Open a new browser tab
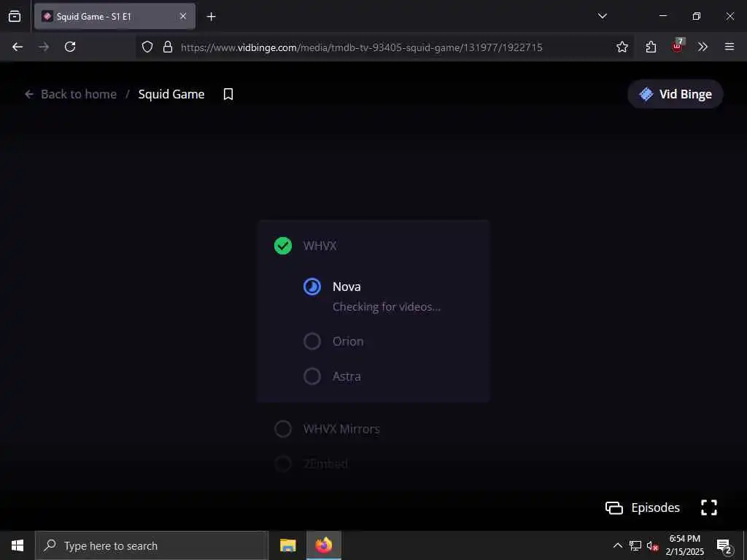The image size is (747, 560). pyautogui.click(x=211, y=17)
